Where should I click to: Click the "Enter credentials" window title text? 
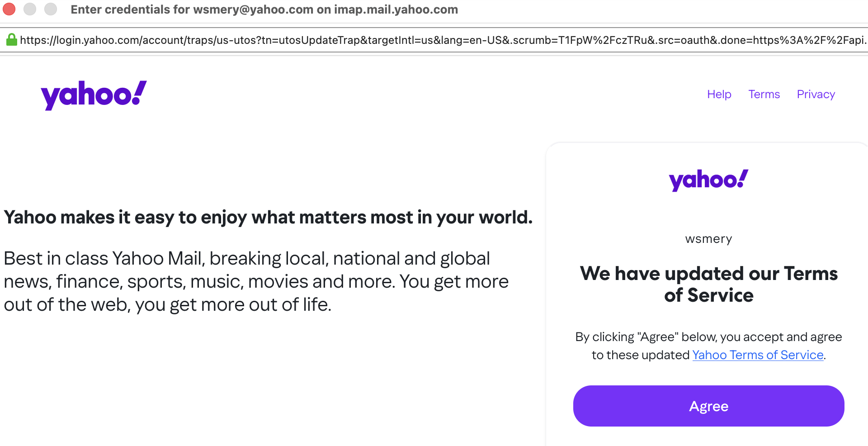click(x=264, y=9)
